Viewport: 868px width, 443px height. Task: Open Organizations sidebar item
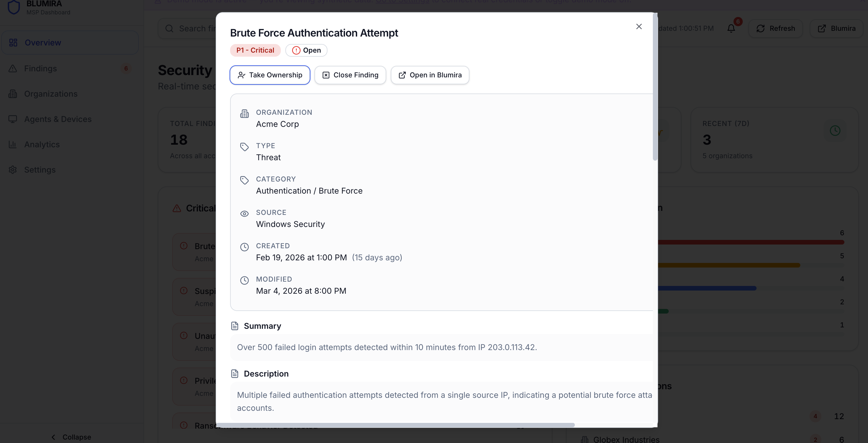pos(51,94)
